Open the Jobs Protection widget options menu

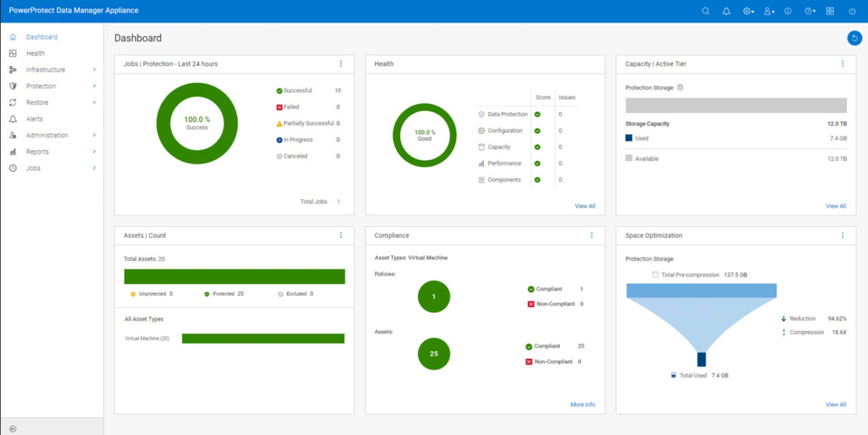click(341, 64)
